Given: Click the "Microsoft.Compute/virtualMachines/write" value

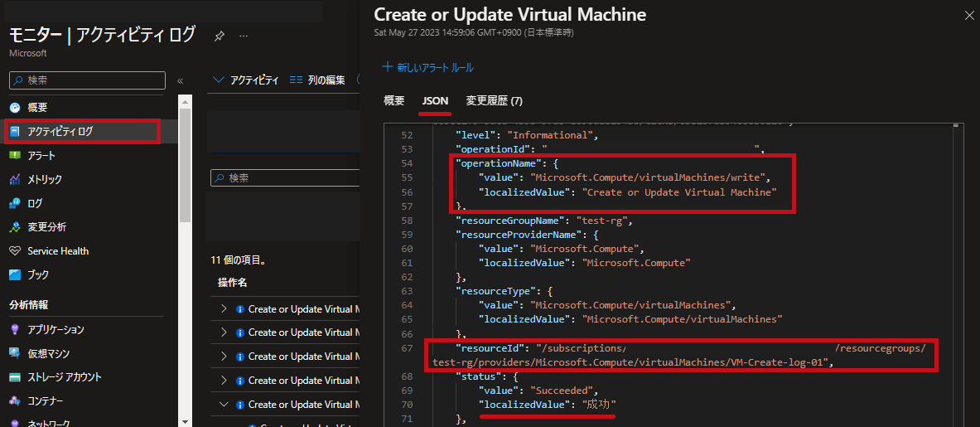Looking at the screenshot, I should click(x=646, y=177).
